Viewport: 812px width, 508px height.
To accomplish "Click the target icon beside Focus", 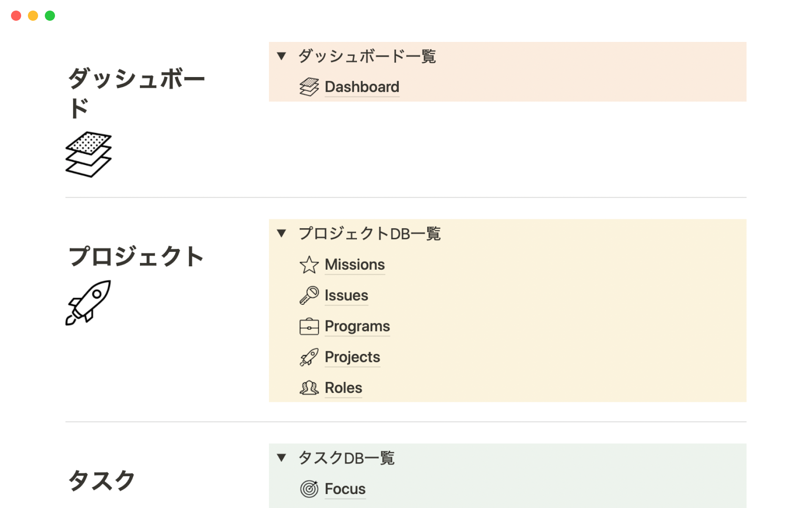I will (x=309, y=489).
